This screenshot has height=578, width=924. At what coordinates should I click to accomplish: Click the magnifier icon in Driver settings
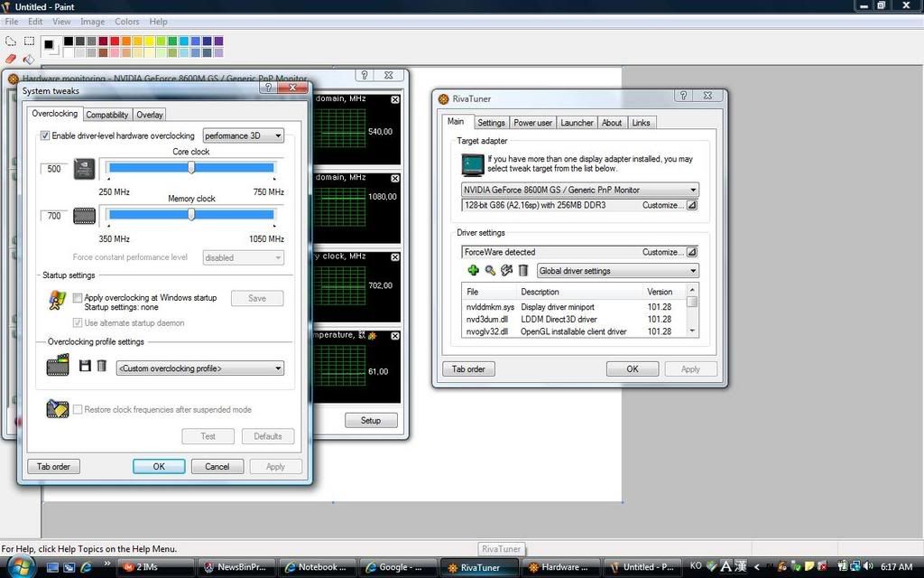490,270
